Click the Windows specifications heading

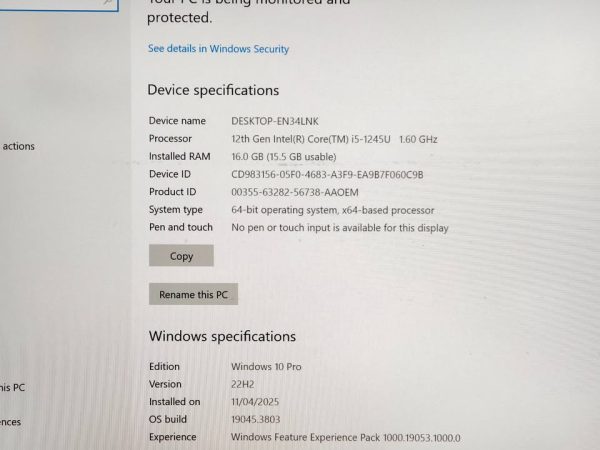[x=222, y=336]
